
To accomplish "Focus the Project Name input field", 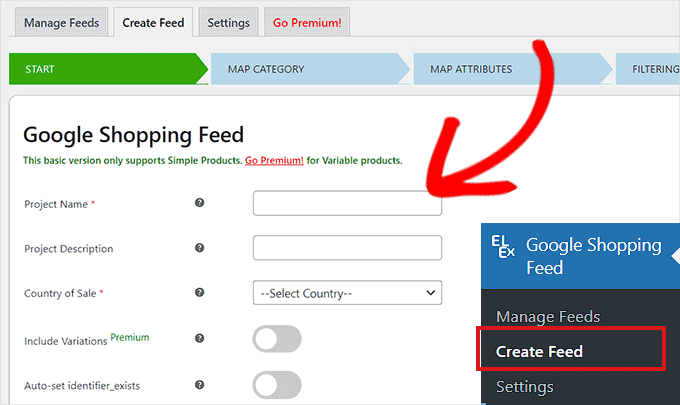I will click(347, 203).
